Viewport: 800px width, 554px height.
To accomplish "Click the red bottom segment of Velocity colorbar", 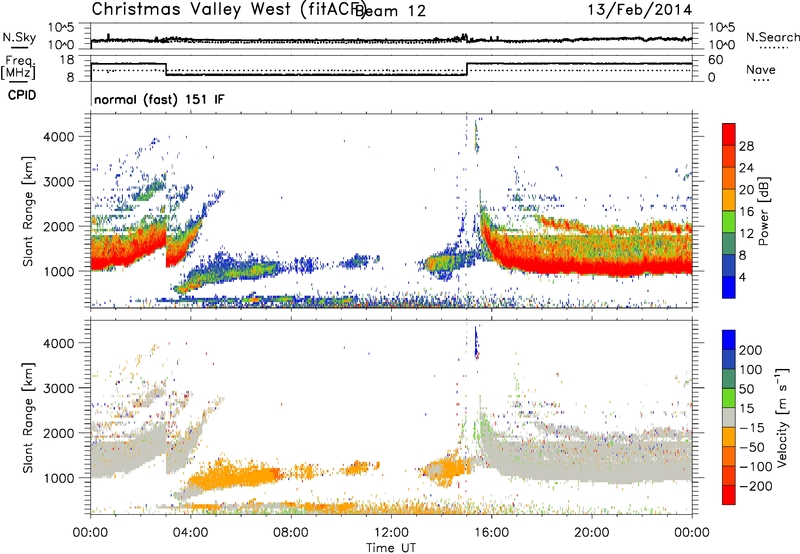I will (x=729, y=495).
